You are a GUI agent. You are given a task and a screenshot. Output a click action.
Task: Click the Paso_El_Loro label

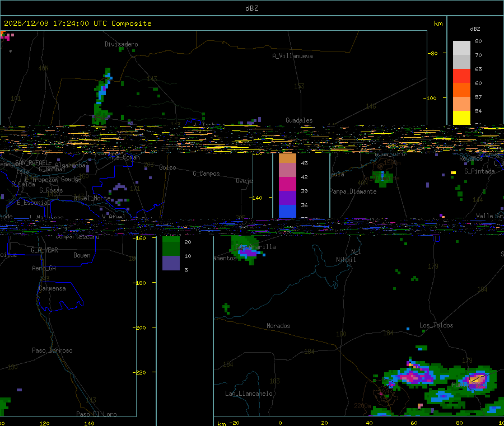tap(96, 414)
